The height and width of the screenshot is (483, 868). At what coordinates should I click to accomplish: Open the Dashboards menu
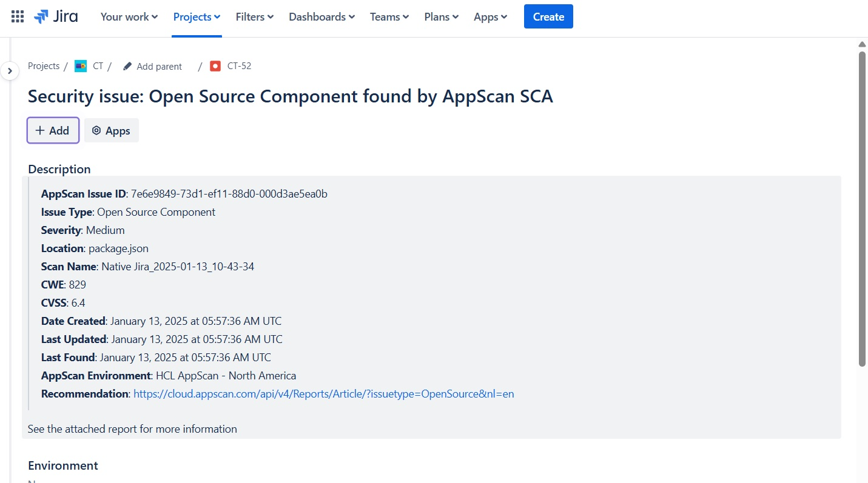[321, 17]
